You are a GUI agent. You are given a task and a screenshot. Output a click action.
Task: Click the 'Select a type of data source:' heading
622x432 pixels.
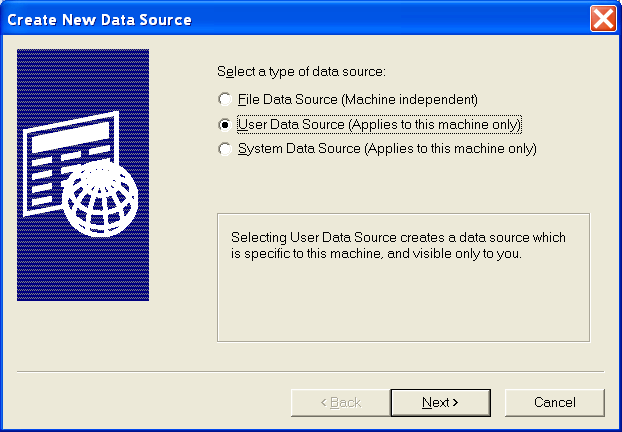[x=301, y=72]
